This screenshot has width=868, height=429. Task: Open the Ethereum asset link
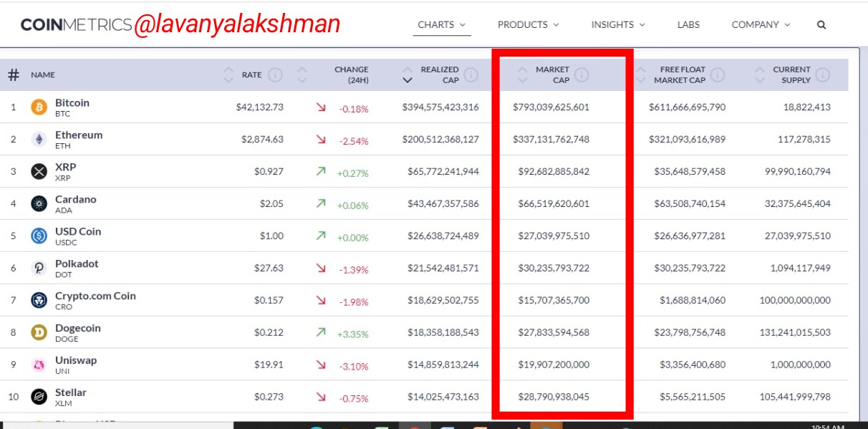pyautogui.click(x=79, y=135)
